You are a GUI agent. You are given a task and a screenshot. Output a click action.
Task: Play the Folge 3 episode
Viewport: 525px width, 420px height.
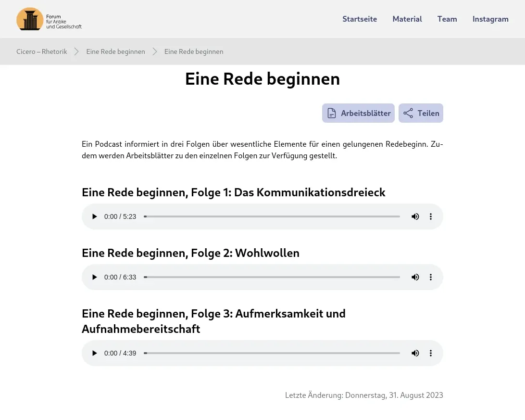tap(94, 353)
